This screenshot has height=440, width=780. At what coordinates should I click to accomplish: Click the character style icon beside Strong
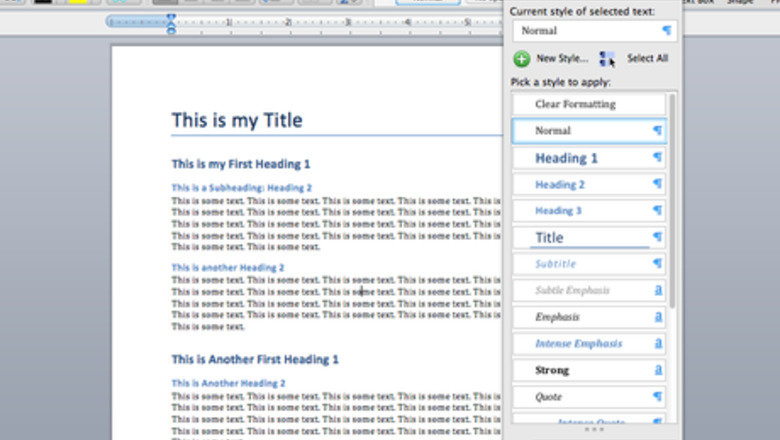click(658, 370)
